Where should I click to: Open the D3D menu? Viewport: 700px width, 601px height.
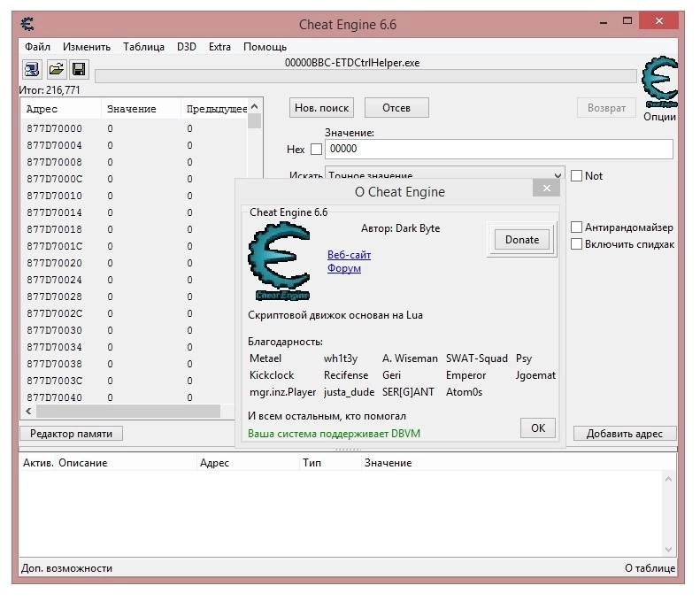187,47
